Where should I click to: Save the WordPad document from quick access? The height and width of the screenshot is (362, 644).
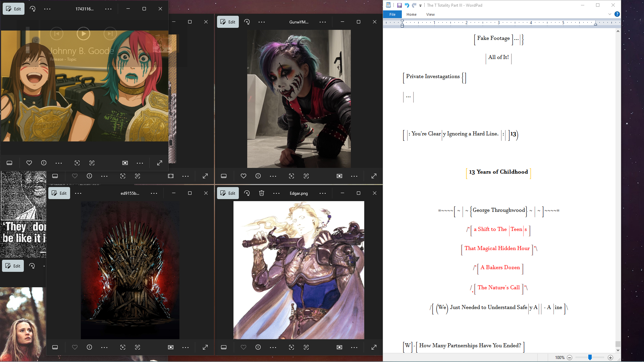[399, 5]
